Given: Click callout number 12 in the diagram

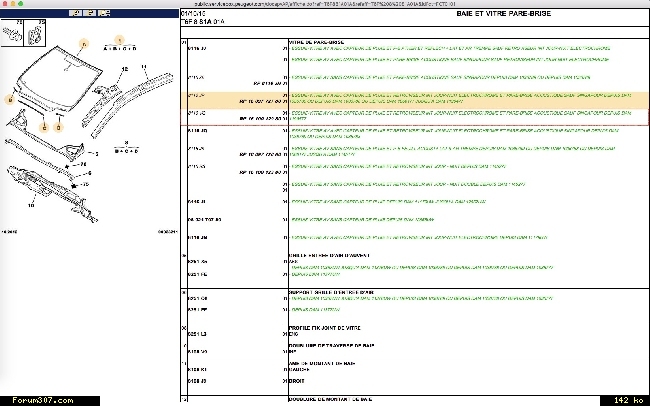Looking at the screenshot, I should point(124,69).
